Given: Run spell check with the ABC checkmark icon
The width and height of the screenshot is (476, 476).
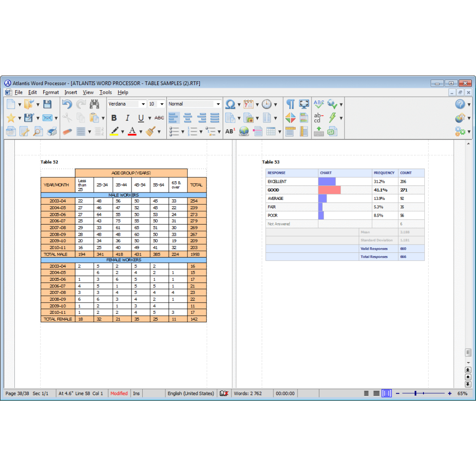Looking at the screenshot, I should (x=319, y=105).
